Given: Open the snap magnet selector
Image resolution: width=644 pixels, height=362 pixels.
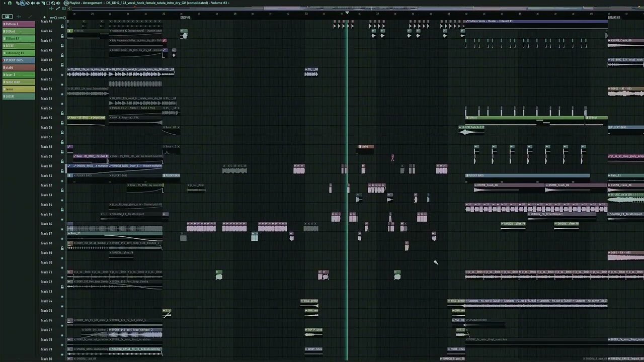Looking at the screenshot, I should (10, 3).
